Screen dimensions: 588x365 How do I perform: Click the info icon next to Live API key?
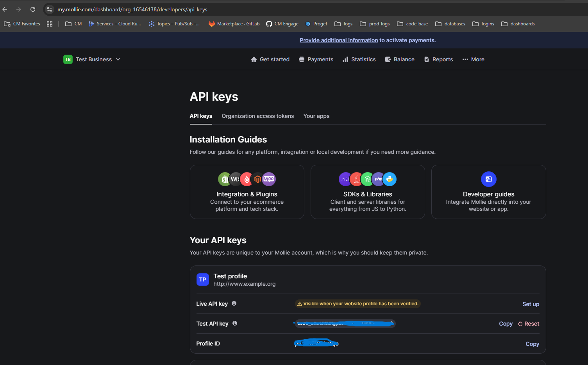[234, 303]
